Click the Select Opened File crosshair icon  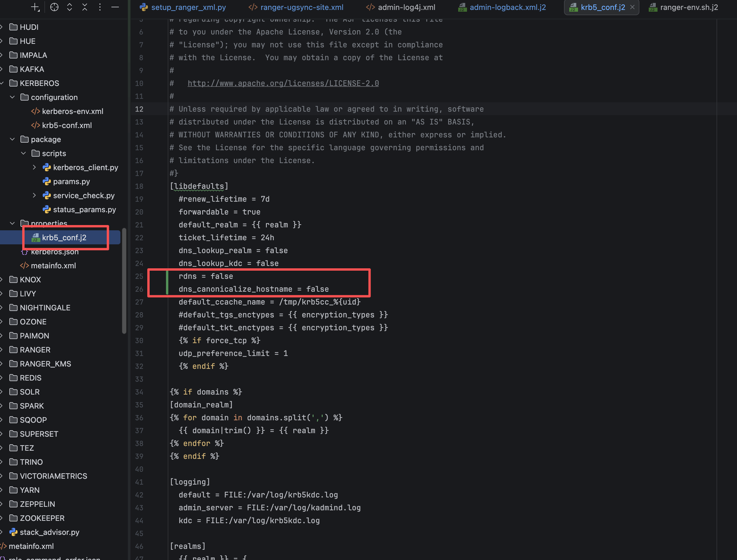pyautogui.click(x=54, y=7)
